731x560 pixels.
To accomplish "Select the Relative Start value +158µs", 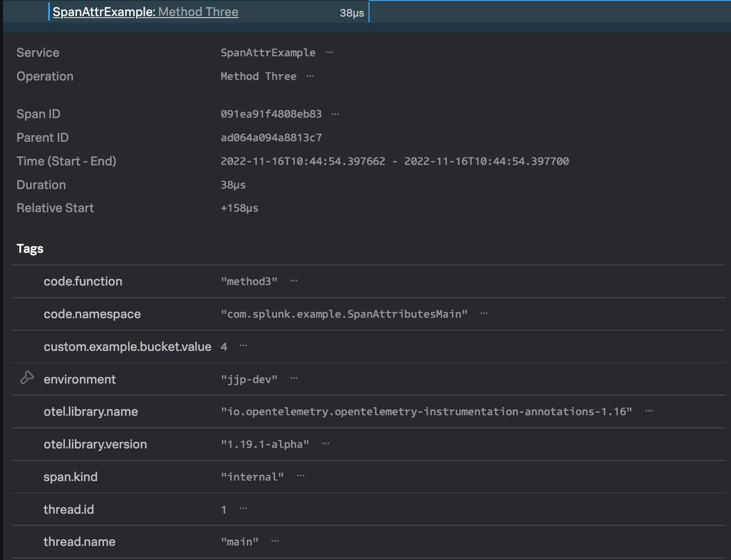I will pos(239,208).
